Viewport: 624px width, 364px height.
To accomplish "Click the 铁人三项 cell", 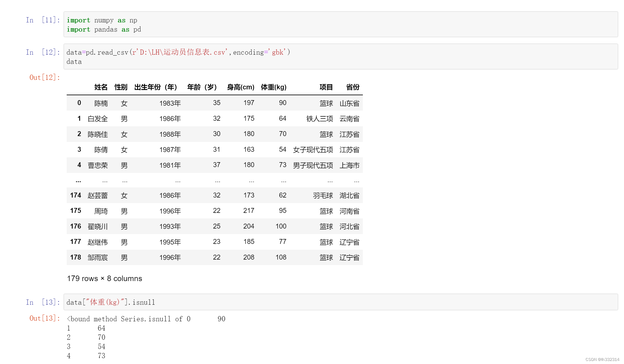I will point(320,119).
